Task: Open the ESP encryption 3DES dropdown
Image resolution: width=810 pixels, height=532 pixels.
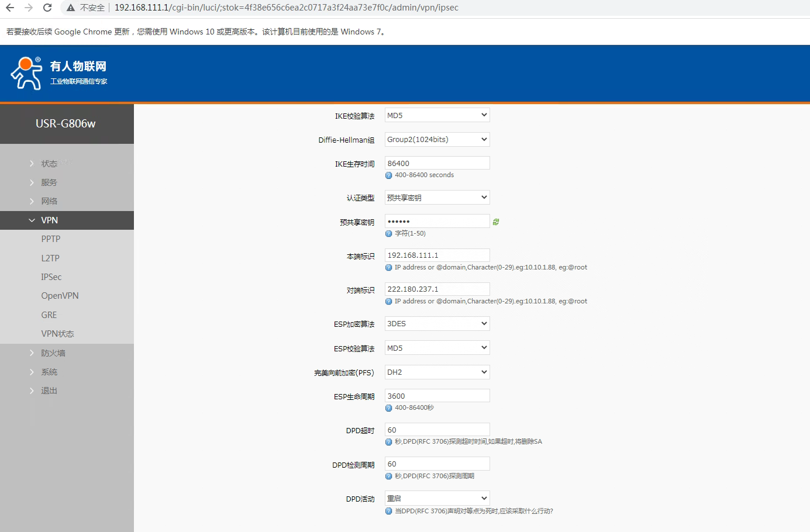Action: click(437, 323)
